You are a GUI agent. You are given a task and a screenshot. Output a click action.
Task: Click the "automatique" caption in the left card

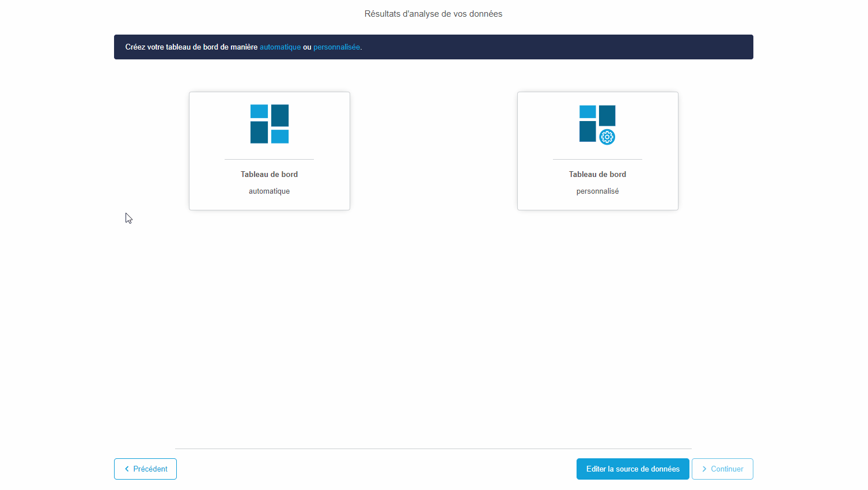point(269,191)
